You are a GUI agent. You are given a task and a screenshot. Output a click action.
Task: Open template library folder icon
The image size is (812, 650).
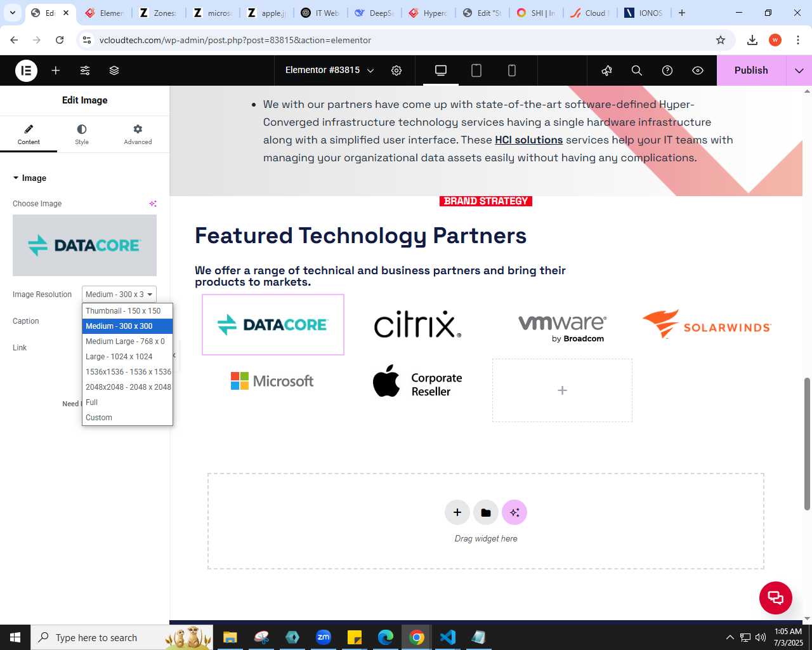tap(486, 512)
